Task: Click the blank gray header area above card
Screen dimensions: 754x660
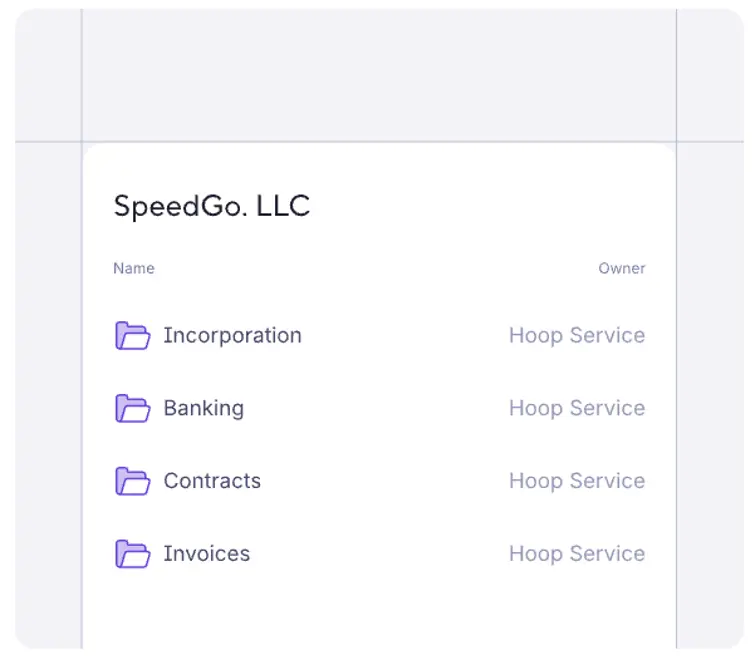Action: coord(379,75)
